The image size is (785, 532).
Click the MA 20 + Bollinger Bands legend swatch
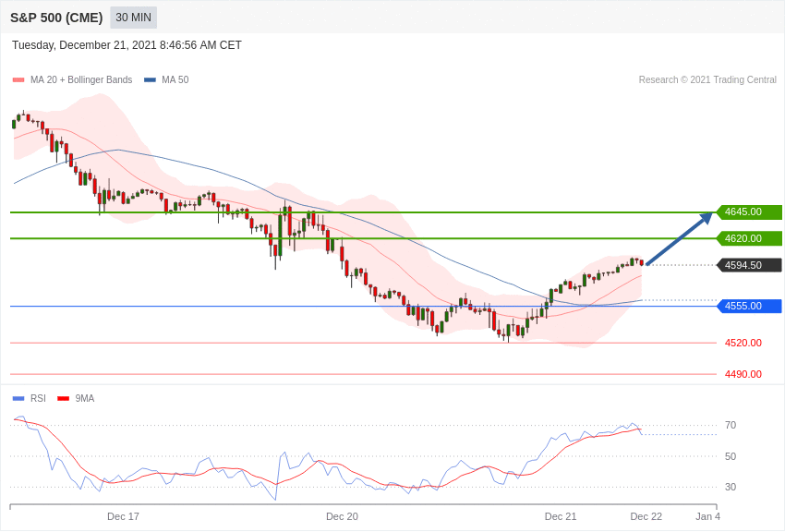click(x=18, y=80)
